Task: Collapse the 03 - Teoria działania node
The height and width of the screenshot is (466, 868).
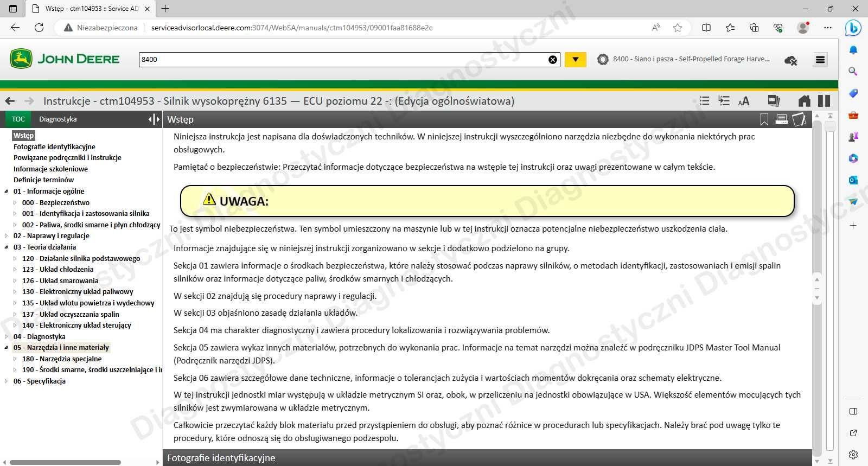Action: [7, 247]
